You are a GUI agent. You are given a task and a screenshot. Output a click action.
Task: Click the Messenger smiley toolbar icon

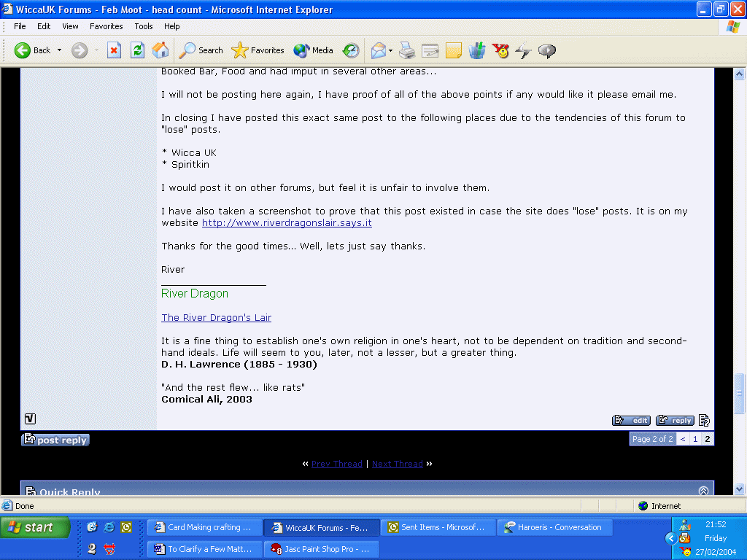tap(500, 50)
